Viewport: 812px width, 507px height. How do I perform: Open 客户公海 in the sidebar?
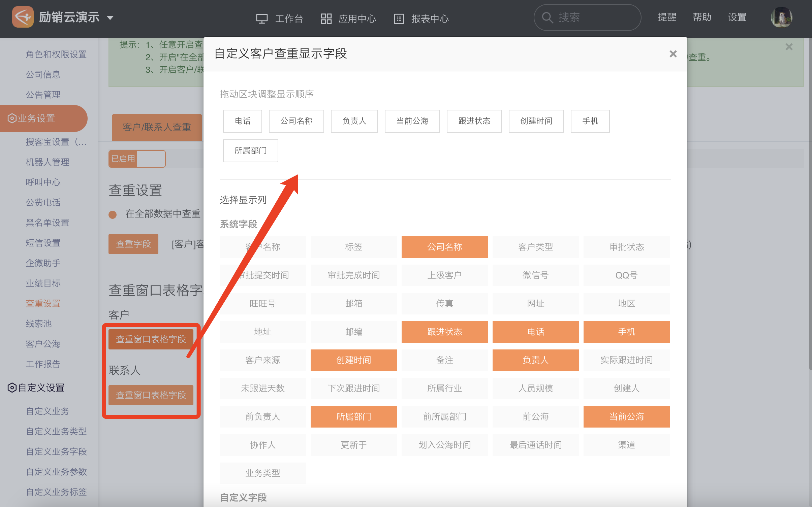coord(43,344)
